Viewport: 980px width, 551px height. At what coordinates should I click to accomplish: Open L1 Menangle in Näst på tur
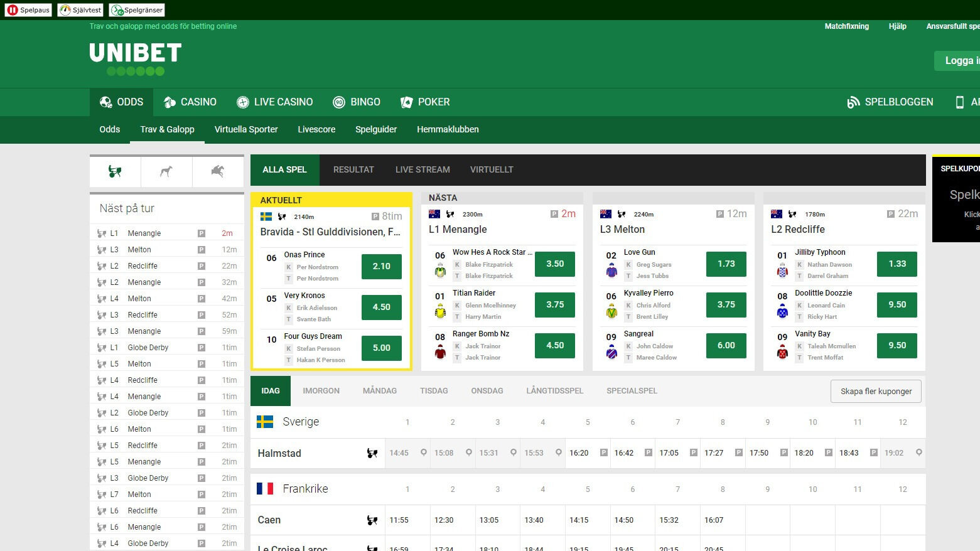[167, 233]
